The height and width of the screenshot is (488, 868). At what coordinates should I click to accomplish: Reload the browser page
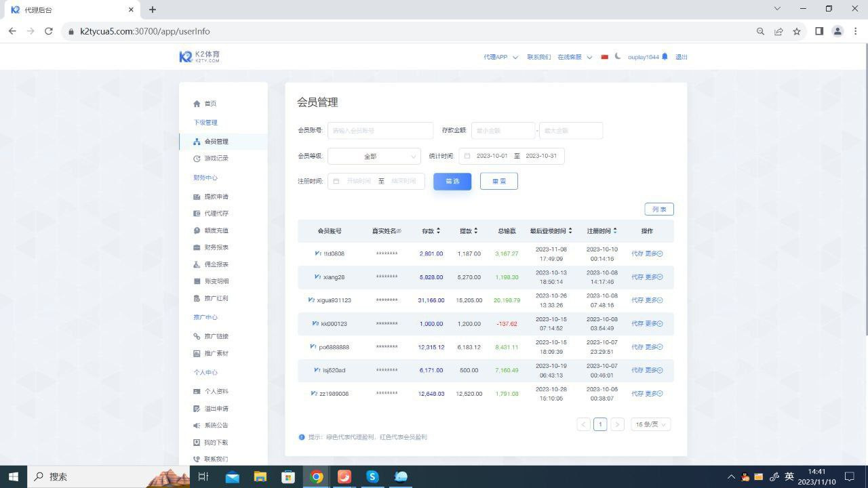pos(48,31)
